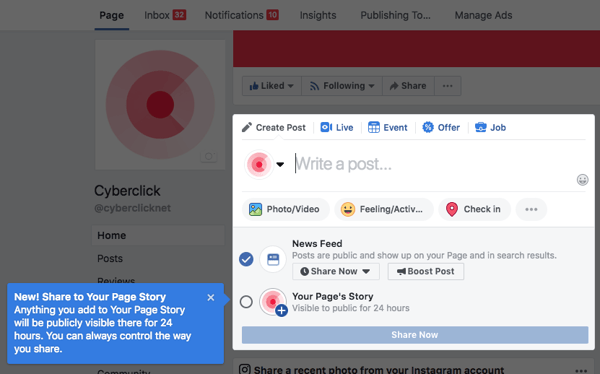
Task: Click the Cyberclick page name
Action: click(127, 191)
